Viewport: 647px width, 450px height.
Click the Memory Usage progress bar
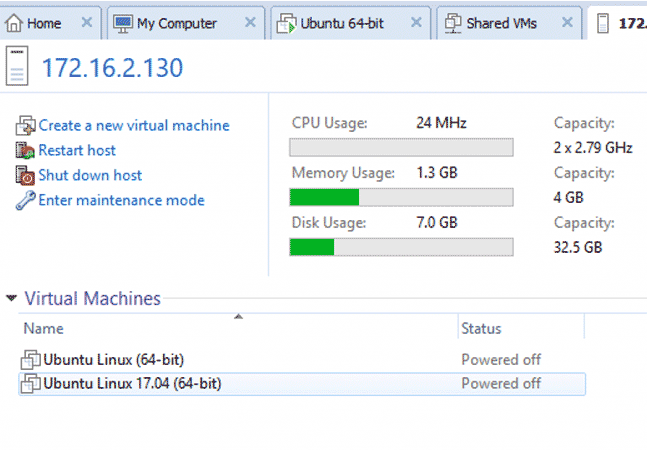pyautogui.click(x=401, y=197)
